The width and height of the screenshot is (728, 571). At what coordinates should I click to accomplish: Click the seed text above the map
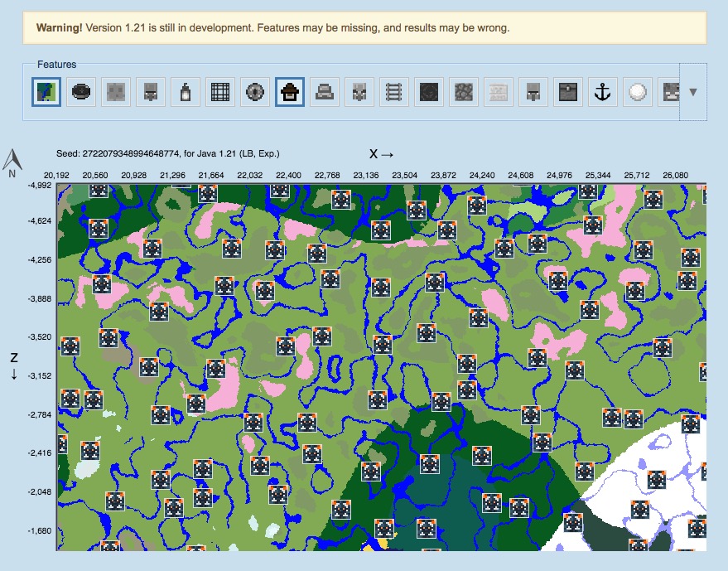point(167,154)
